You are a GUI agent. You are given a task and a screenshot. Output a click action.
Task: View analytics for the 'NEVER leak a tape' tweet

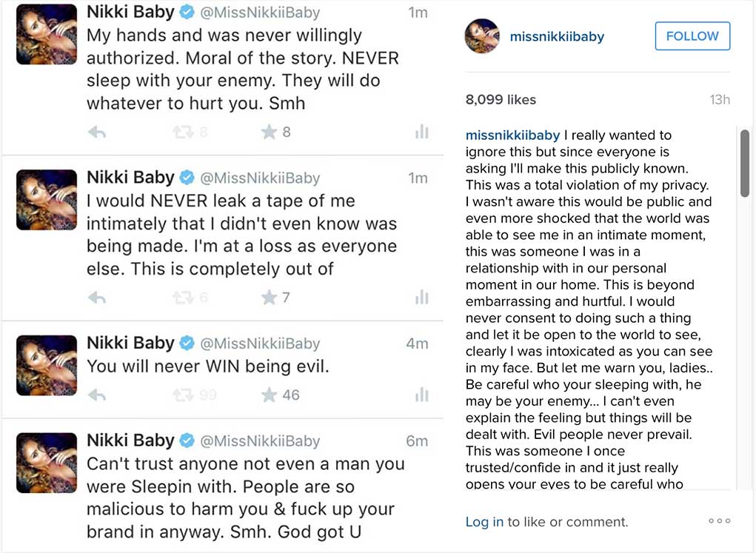click(x=422, y=298)
